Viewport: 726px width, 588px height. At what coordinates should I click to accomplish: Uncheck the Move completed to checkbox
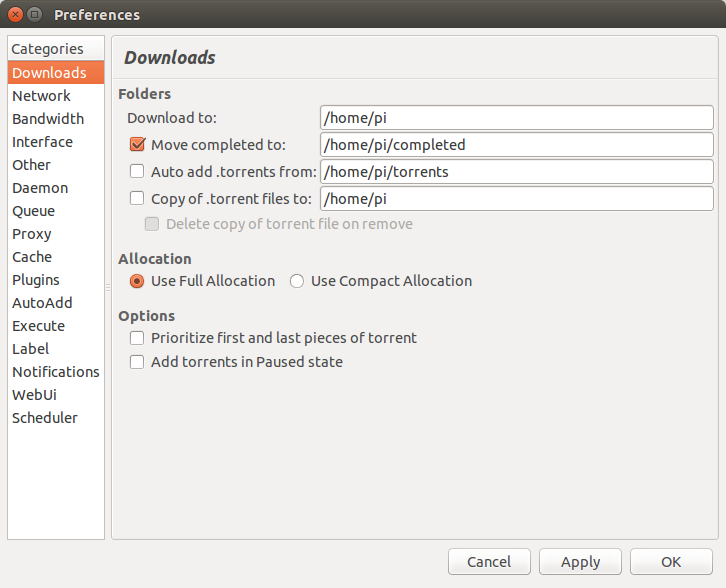click(x=137, y=144)
